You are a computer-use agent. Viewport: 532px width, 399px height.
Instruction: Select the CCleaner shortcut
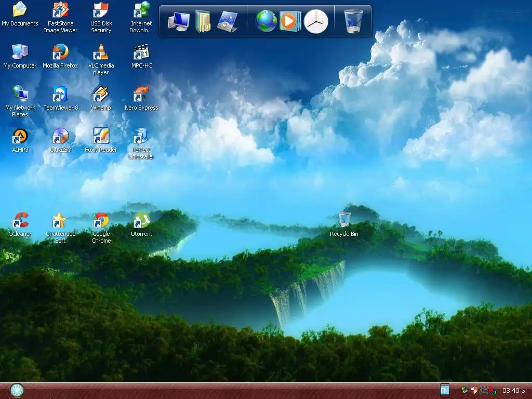click(20, 225)
